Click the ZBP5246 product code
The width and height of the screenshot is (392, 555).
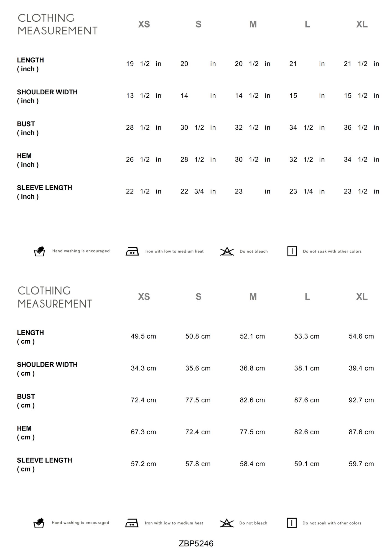pyautogui.click(x=196, y=543)
